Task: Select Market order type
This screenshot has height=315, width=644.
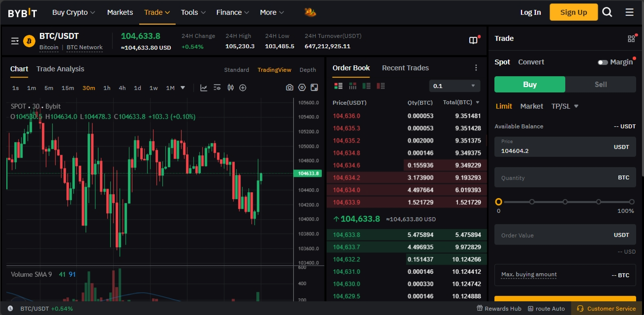Action: (x=532, y=106)
